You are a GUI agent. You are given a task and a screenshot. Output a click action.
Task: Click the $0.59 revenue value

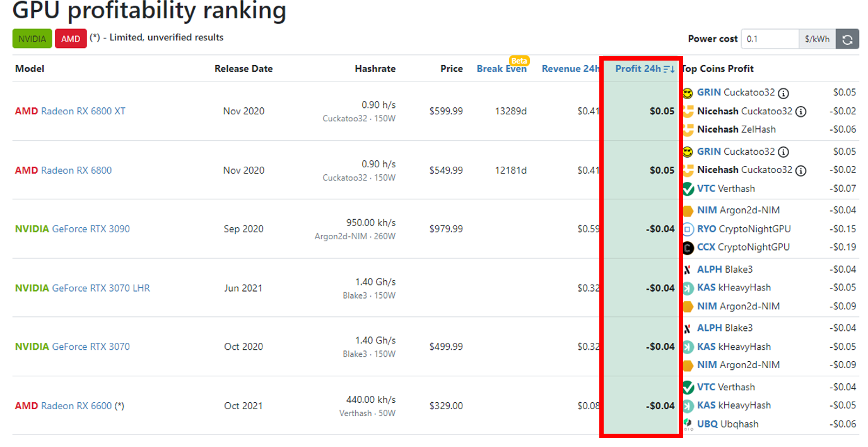[588, 229]
